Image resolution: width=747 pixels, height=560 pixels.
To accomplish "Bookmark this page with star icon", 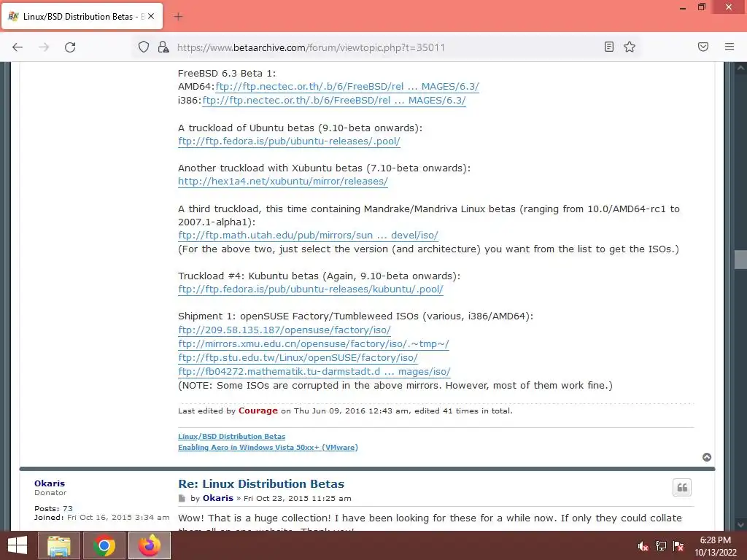I will [630, 47].
